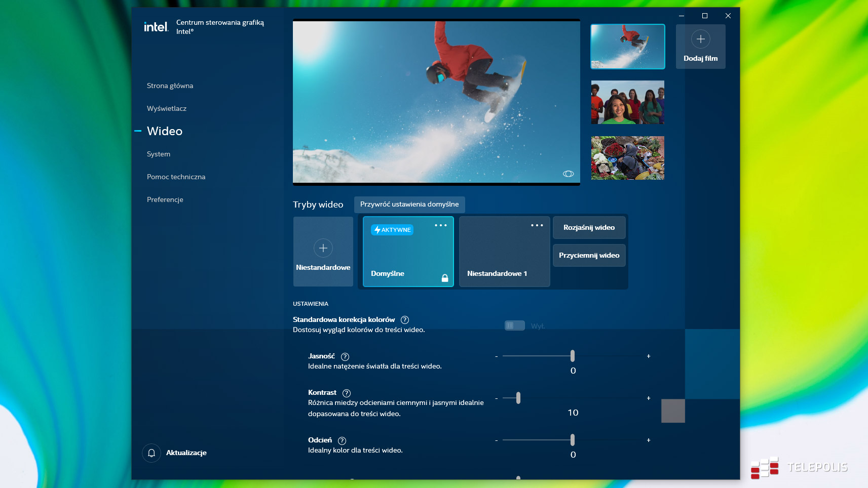Open the three-dot menu on Niestandardowe 1

click(537, 225)
